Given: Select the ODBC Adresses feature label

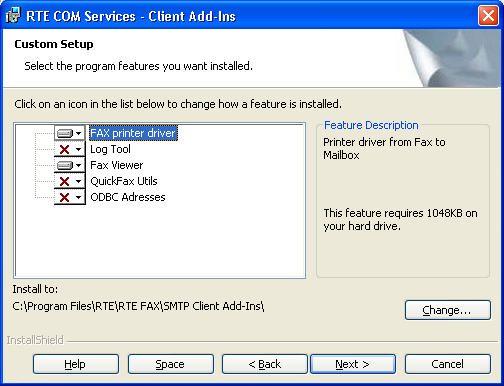Looking at the screenshot, I should point(128,197).
